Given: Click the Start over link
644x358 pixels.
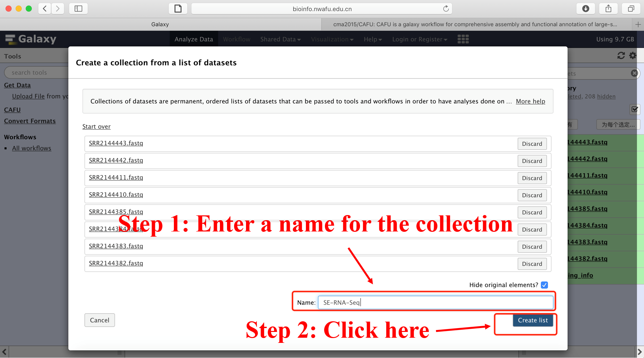Looking at the screenshot, I should tap(97, 127).
